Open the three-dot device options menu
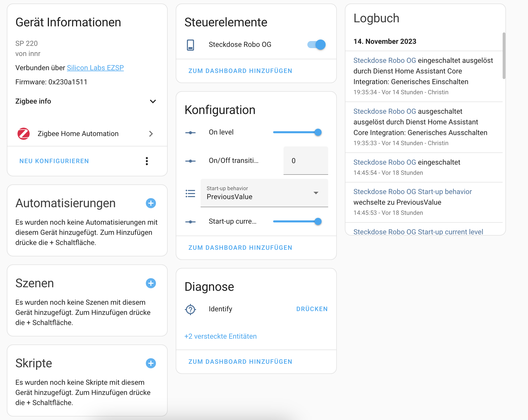 click(147, 161)
